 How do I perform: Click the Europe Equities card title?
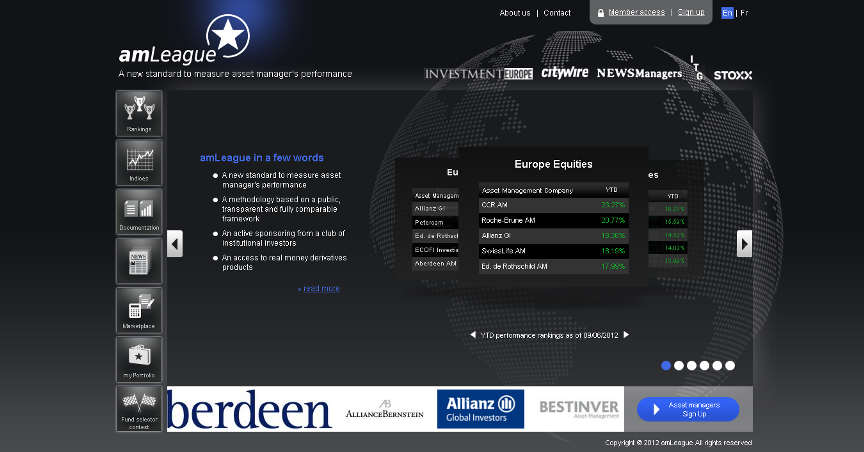[x=553, y=164]
